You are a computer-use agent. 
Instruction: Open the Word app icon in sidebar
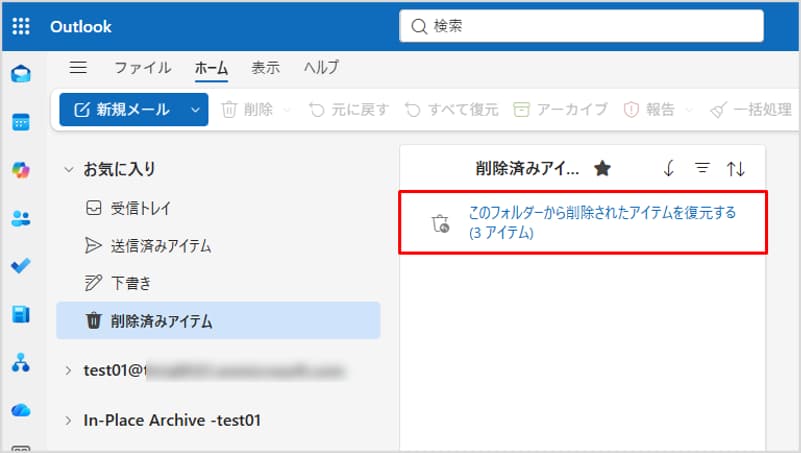pos(21,314)
